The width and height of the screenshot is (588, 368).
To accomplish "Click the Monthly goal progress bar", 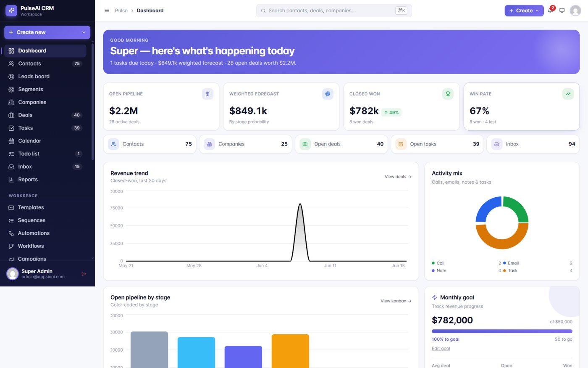I will (502, 331).
